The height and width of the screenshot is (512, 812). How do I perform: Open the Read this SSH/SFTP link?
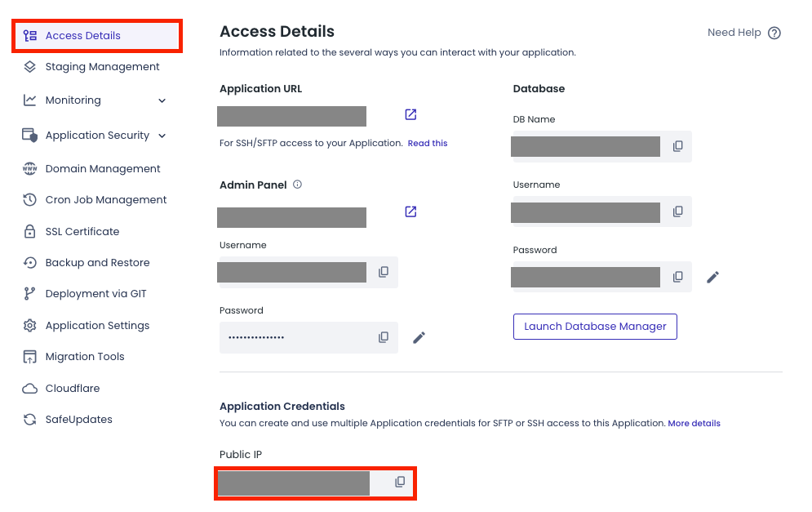(428, 143)
